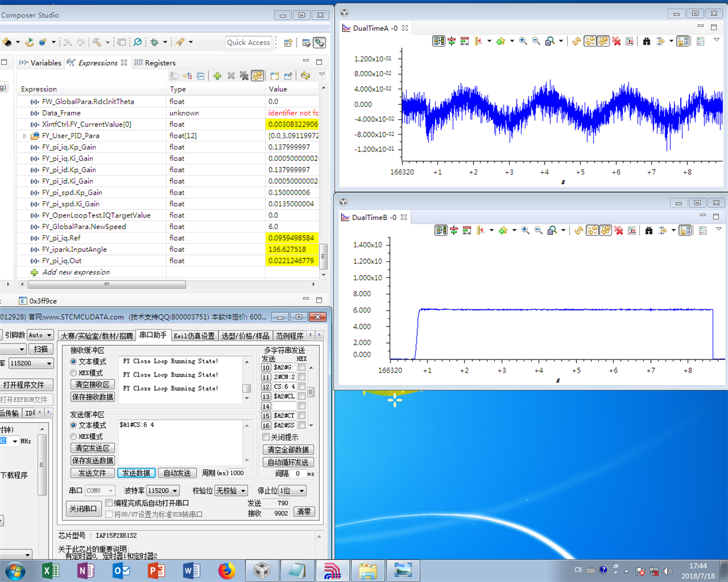Click the red X icon in DualTimeB toolbar
Screen dimensions: 728x582
point(619,231)
